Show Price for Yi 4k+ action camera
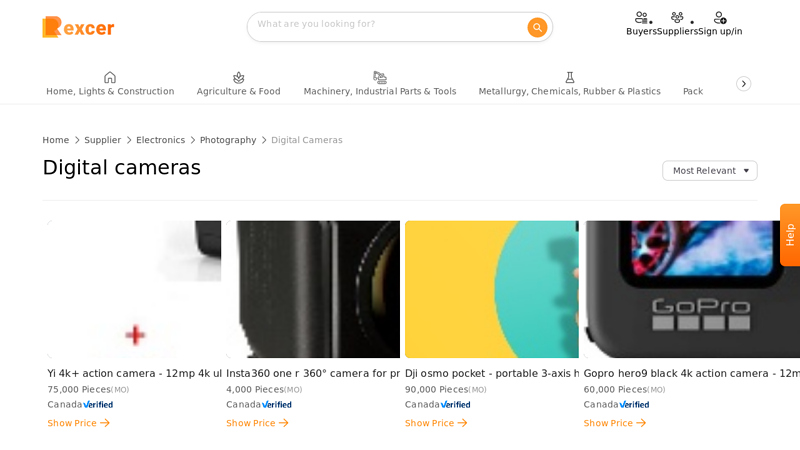800x450 pixels. coord(78,423)
